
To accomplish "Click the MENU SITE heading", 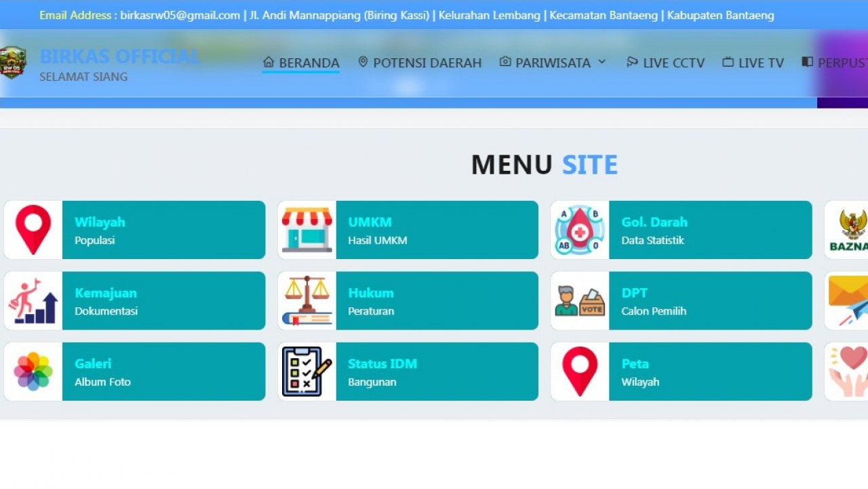I will tap(545, 165).
